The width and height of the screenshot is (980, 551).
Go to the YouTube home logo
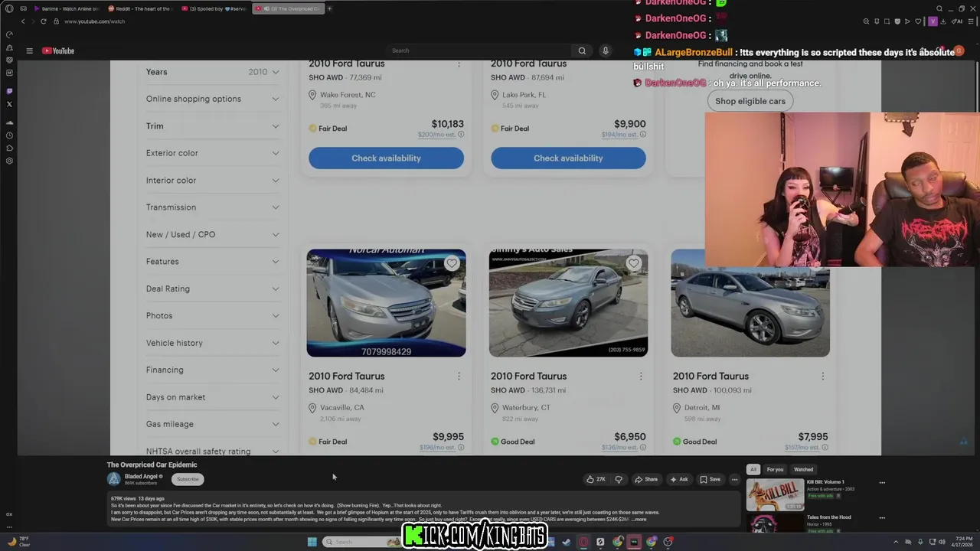click(58, 51)
